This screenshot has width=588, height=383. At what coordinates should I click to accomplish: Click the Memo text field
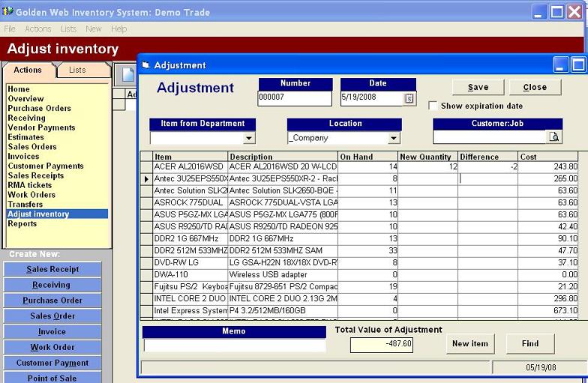(x=234, y=346)
